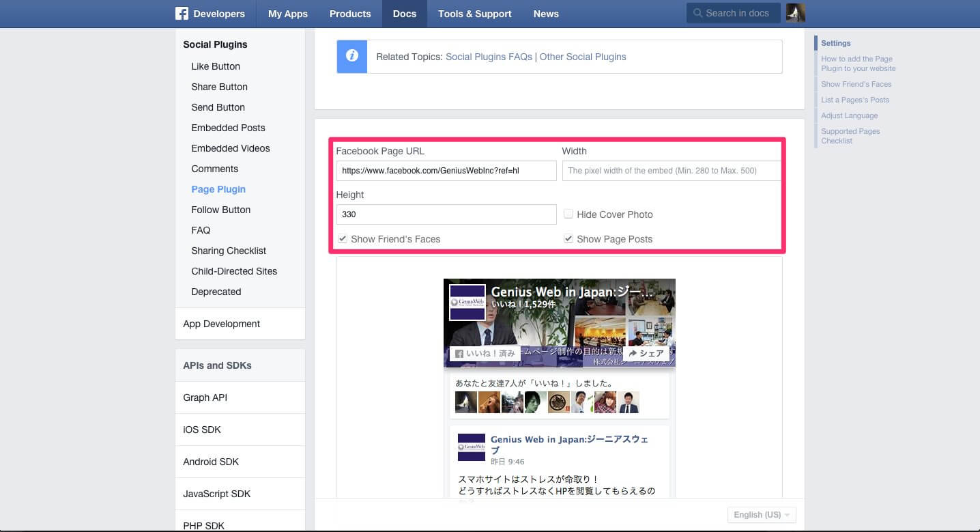Open the Social Plugins FAQs link
Viewport: 980px width, 532px height.
tap(489, 57)
